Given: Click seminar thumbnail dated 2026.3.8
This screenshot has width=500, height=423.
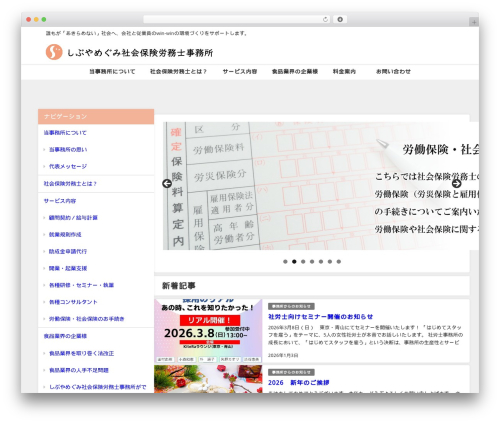Looking at the screenshot, I should [x=208, y=331].
